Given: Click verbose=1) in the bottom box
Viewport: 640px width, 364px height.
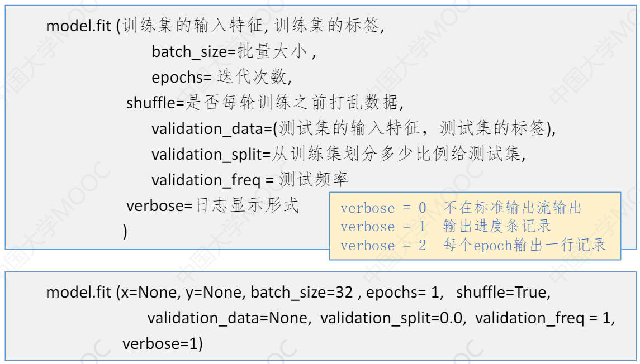Looking at the screenshot, I should pyautogui.click(x=163, y=343).
